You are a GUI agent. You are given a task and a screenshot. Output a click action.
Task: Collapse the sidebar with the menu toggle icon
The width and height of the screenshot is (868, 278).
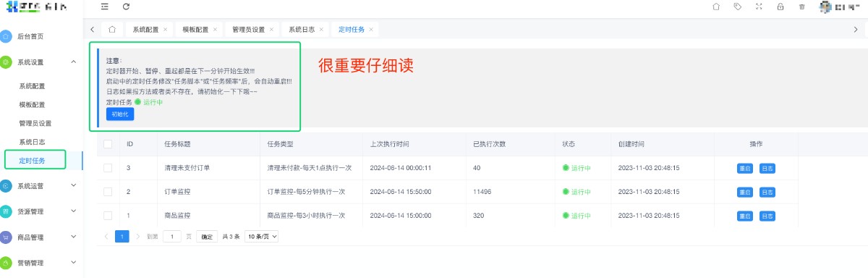105,7
